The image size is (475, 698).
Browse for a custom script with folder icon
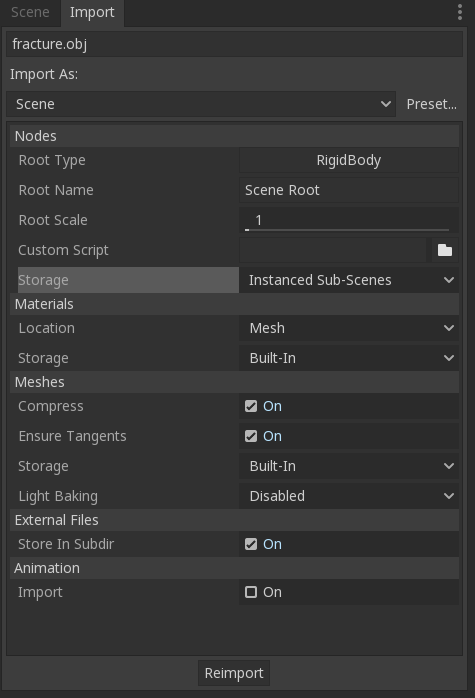444,250
